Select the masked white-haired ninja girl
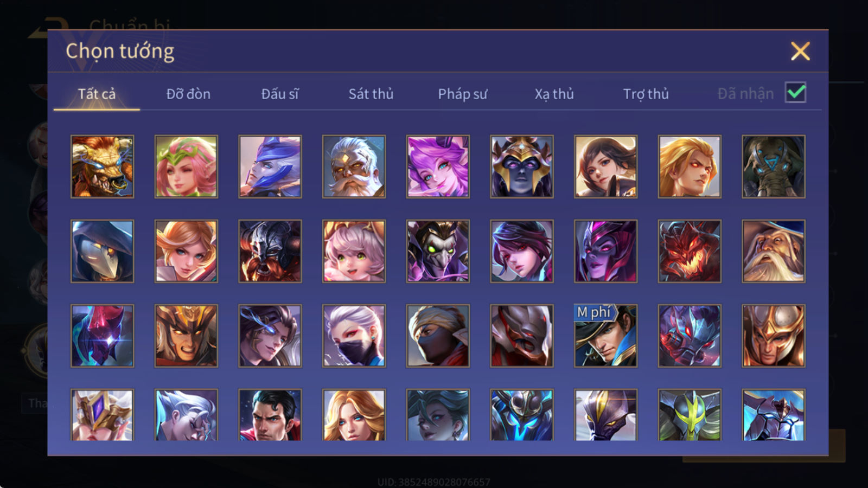868x488 pixels. coord(354,336)
